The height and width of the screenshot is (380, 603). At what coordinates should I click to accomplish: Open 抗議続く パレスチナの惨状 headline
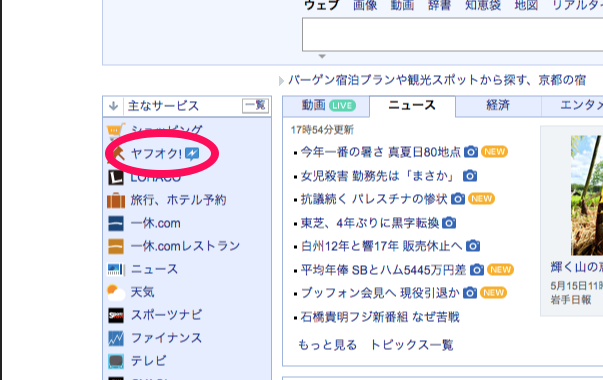(x=374, y=199)
